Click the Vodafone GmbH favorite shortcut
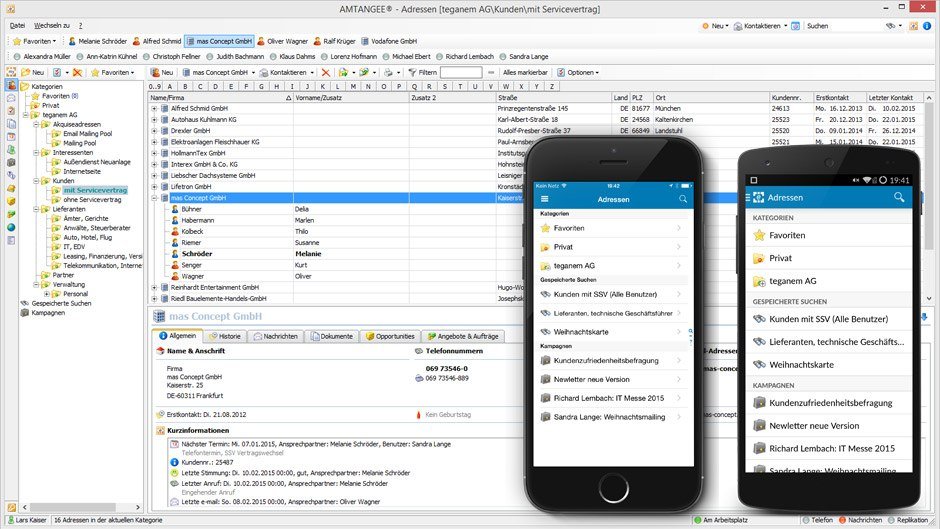This screenshot has height=529, width=940. click(x=388, y=41)
